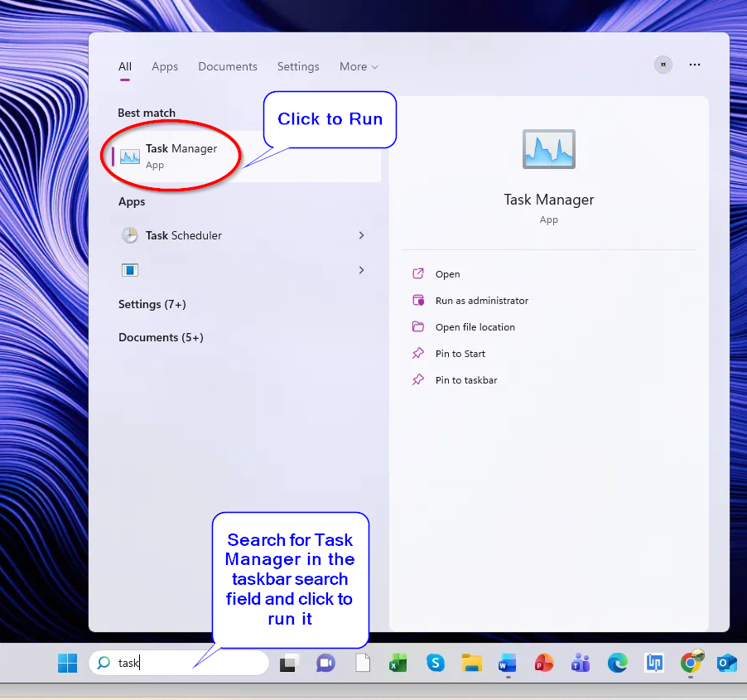The width and height of the screenshot is (747, 700).
Task: Launch PowerPoint from the taskbar
Action: click(543, 663)
